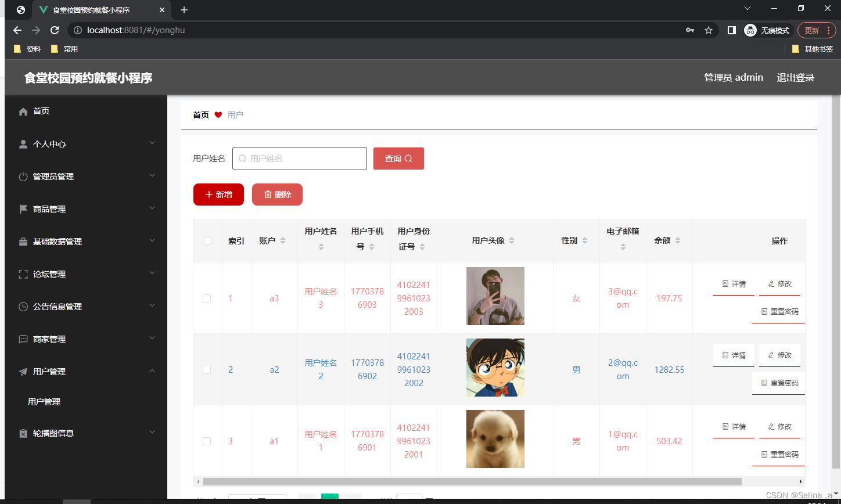The image size is (841, 504).
Task: Sort table by 性别 column arrows
Action: [585, 240]
